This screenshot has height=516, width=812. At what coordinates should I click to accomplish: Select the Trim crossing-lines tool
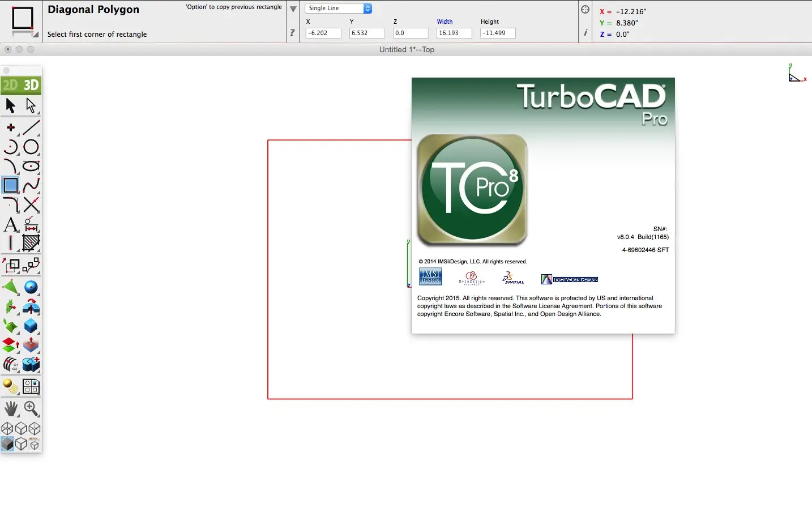31,204
